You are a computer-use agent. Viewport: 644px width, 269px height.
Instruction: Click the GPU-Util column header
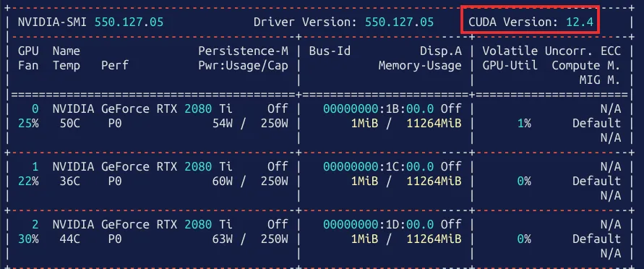coord(510,65)
